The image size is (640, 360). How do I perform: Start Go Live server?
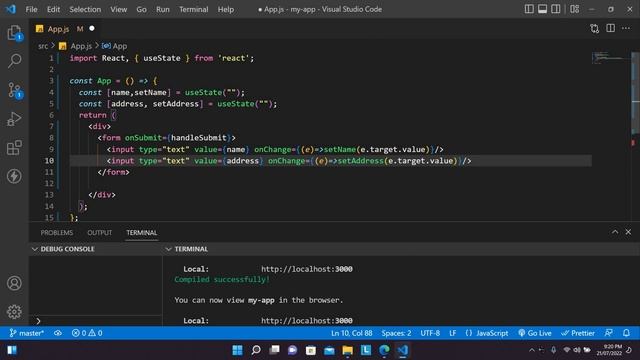535,333
